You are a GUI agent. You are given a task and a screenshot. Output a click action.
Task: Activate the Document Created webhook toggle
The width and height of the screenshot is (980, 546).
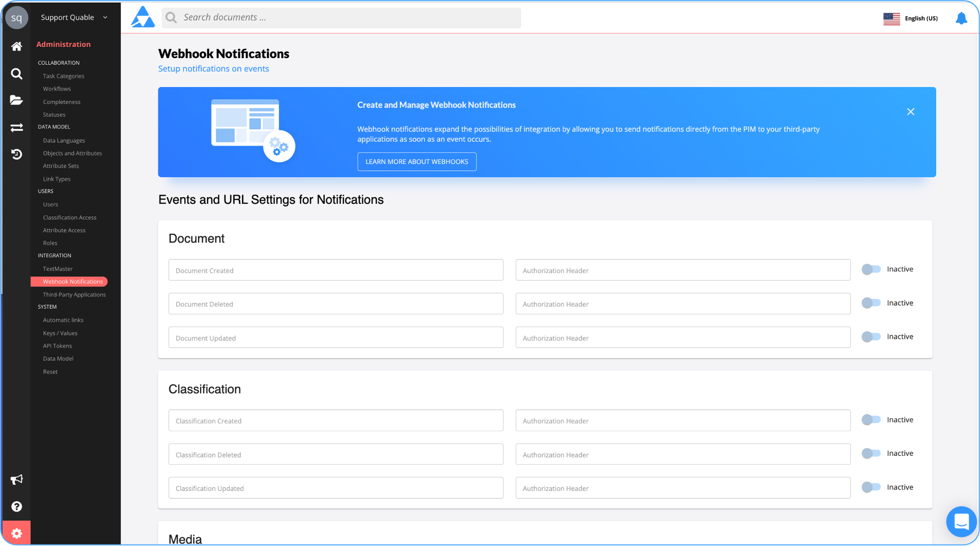pyautogui.click(x=871, y=269)
